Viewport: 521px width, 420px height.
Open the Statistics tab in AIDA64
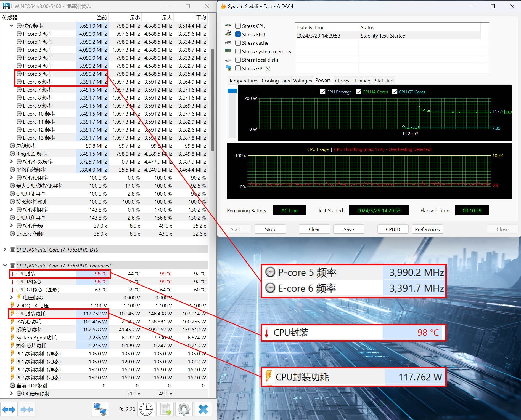click(x=384, y=80)
